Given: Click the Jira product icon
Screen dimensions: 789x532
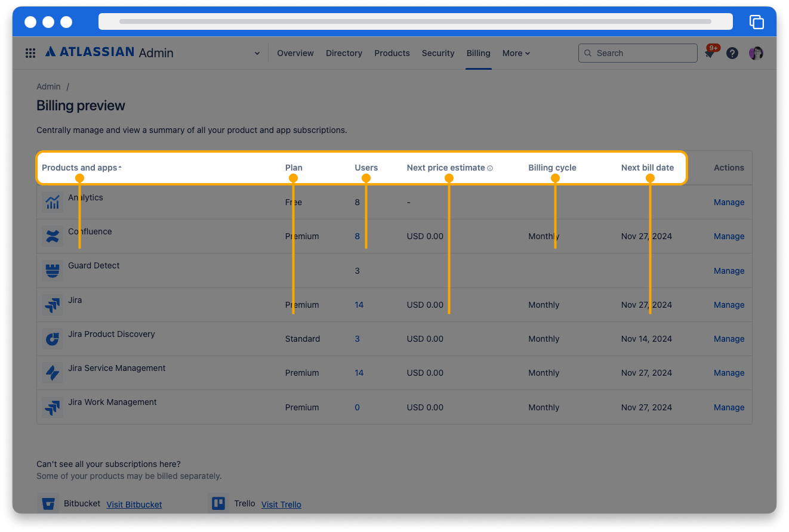Looking at the screenshot, I should [x=53, y=305].
